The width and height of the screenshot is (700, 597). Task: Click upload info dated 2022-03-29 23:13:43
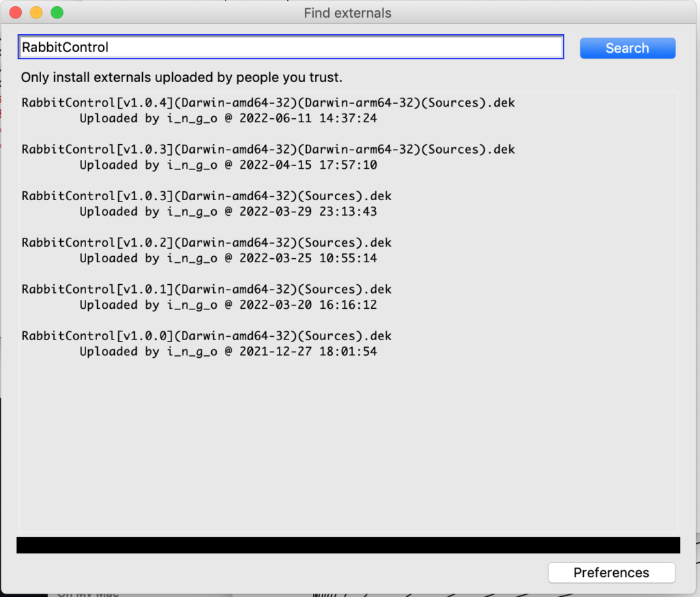tap(228, 212)
